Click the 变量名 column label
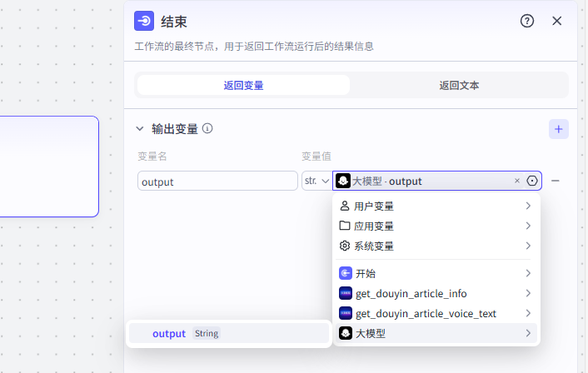The height and width of the screenshot is (373, 588). click(x=152, y=157)
